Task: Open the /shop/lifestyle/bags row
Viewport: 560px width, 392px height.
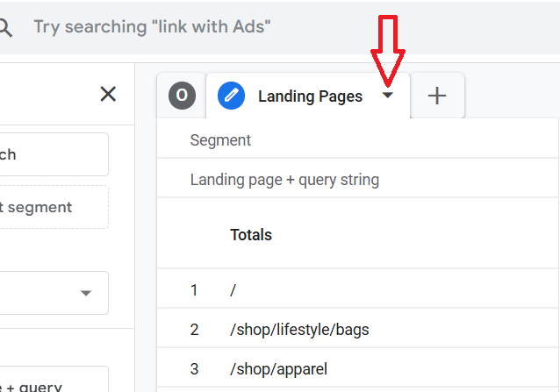Action: (298, 330)
